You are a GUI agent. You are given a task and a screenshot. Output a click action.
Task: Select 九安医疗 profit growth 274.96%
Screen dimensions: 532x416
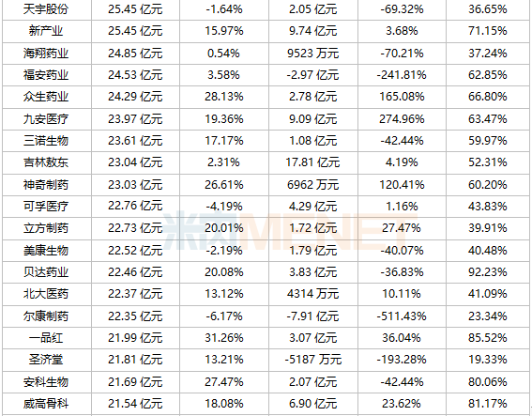(402, 119)
